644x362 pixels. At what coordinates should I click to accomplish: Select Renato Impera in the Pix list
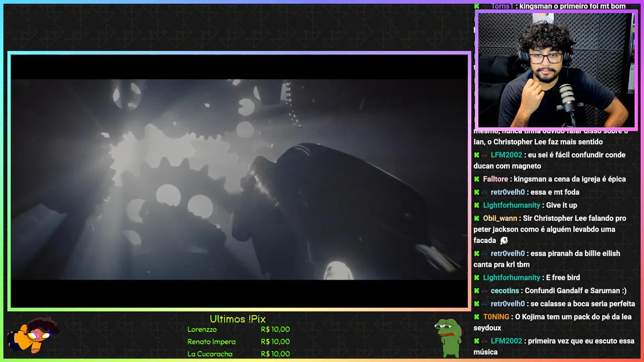tap(211, 341)
